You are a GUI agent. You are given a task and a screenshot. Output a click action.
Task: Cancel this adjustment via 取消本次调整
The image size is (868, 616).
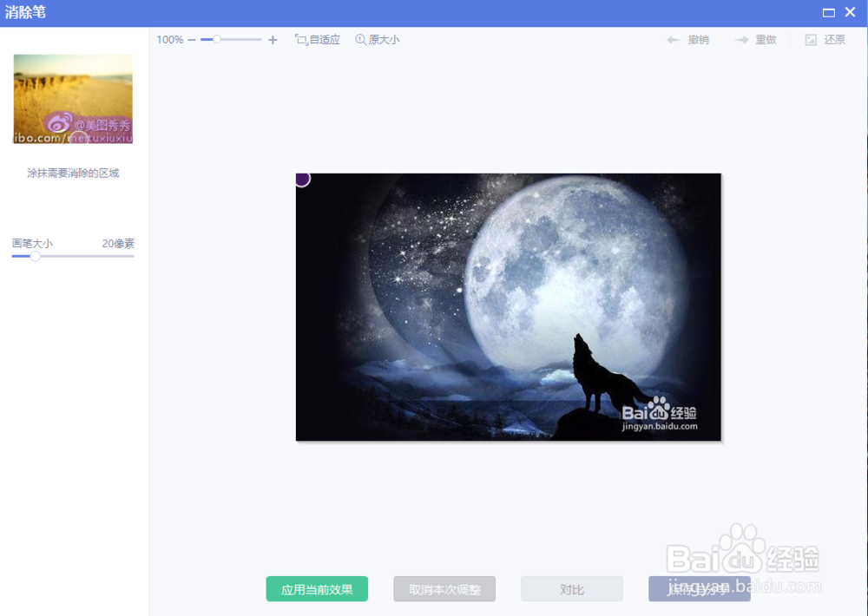click(444, 589)
